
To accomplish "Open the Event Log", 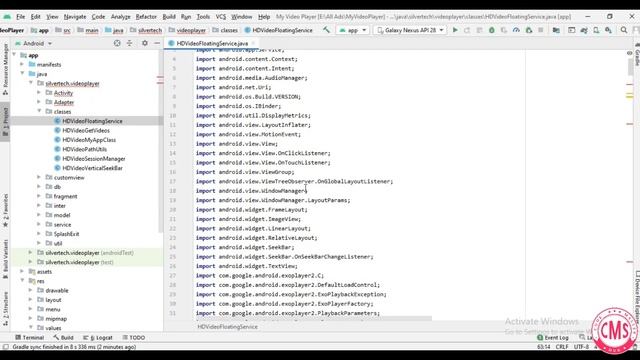I will (553, 338).
